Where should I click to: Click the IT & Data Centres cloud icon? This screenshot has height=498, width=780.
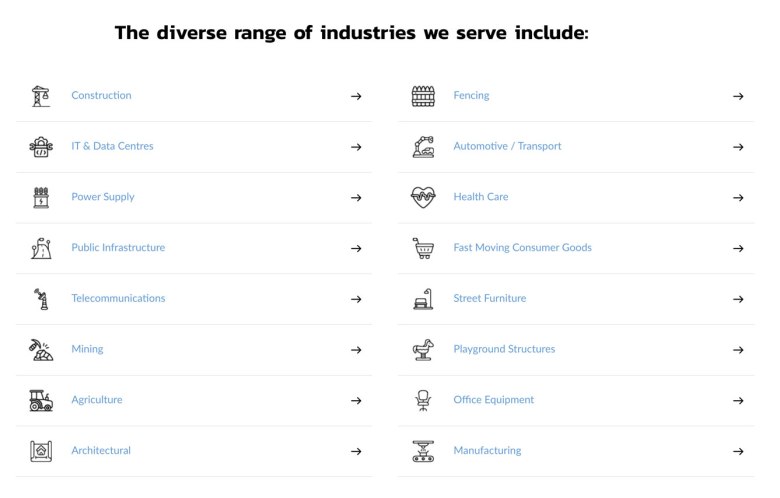point(40,147)
